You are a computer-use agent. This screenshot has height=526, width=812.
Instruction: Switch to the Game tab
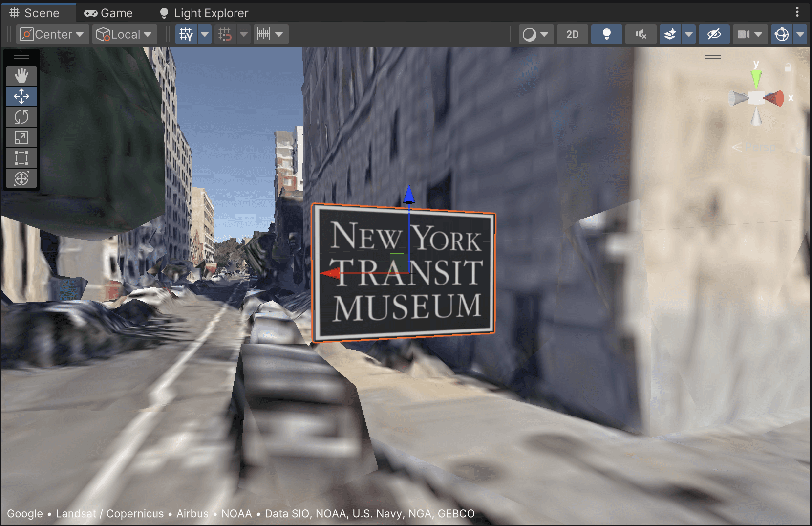108,13
